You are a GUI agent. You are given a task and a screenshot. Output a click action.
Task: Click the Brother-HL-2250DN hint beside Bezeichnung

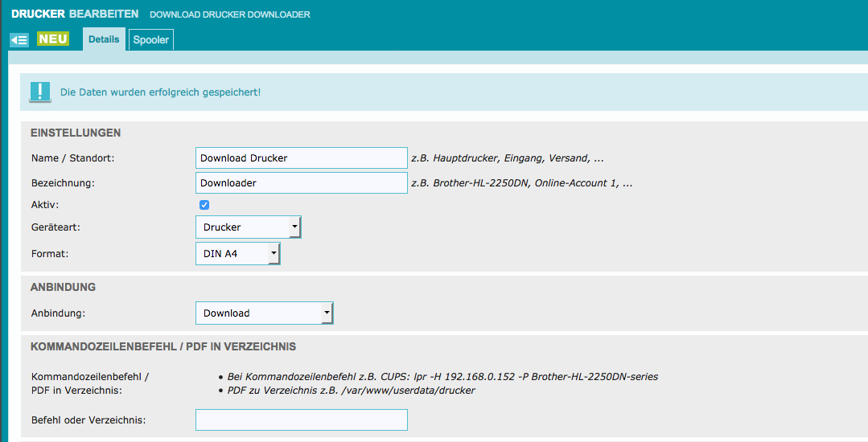[x=521, y=183]
